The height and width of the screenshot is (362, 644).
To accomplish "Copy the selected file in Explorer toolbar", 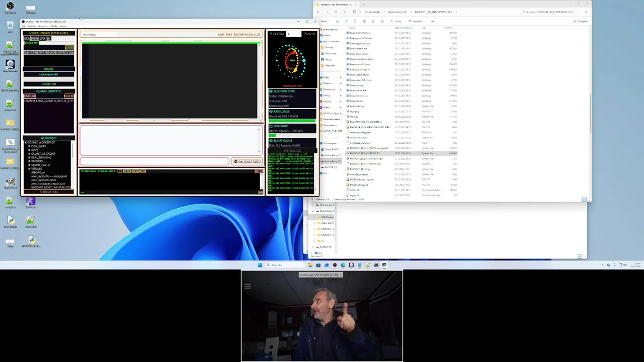I will (x=346, y=21).
